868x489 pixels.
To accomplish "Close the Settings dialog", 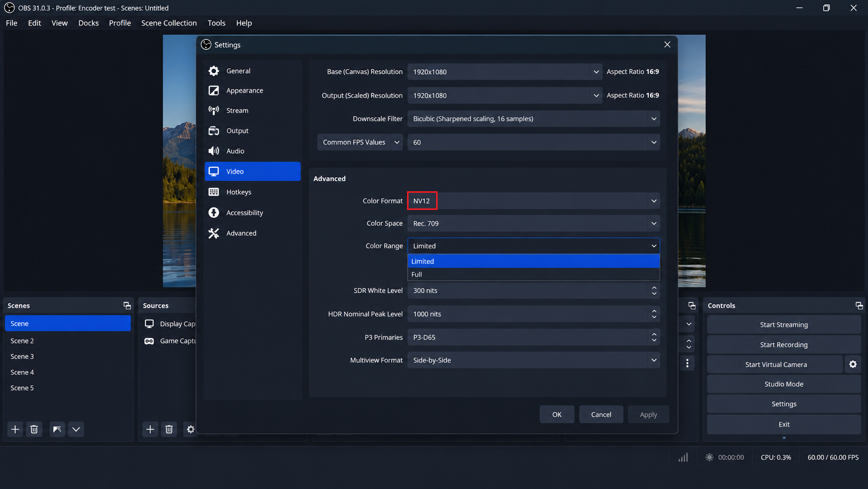I will click(x=667, y=45).
